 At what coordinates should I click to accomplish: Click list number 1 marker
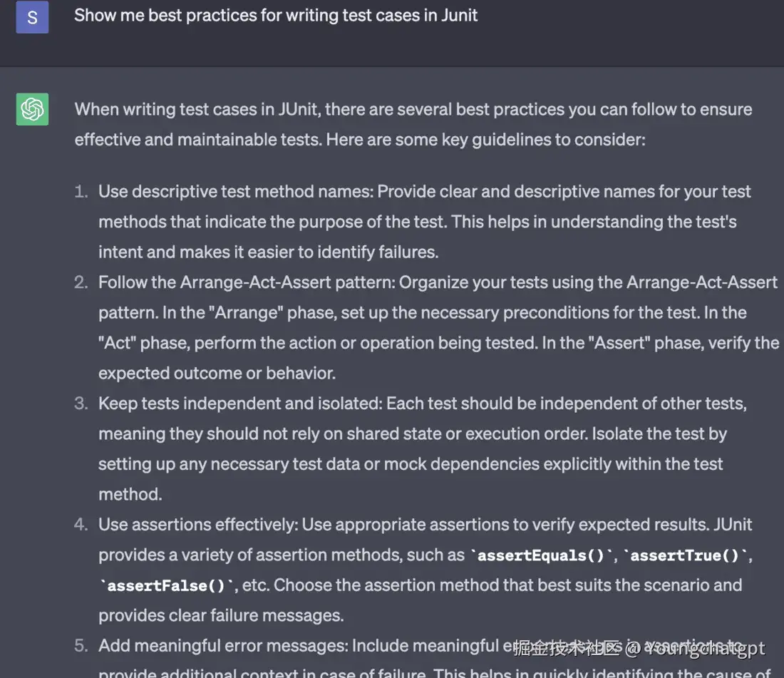82,192
